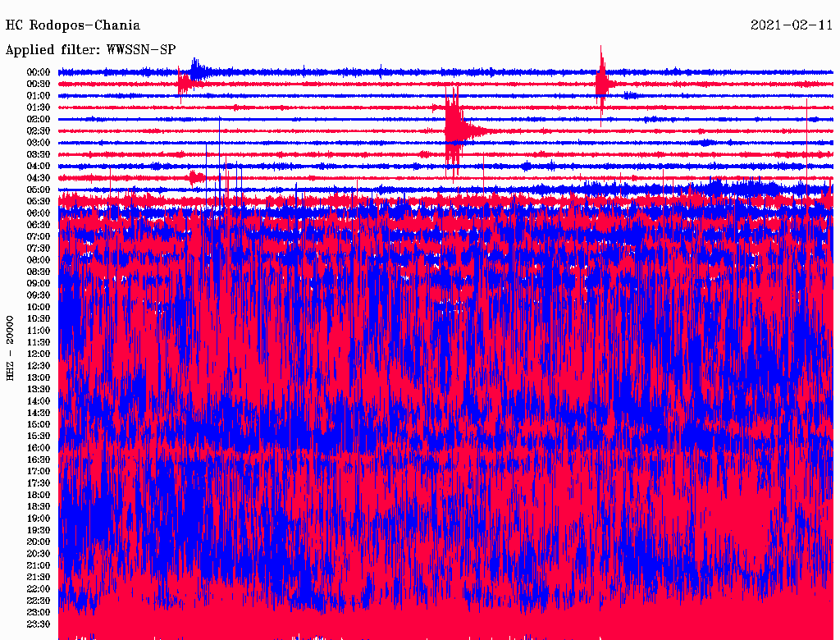The height and width of the screenshot is (640, 840).
Task: Click the 'HHZ - 20000' axis label
Action: (x=10, y=348)
